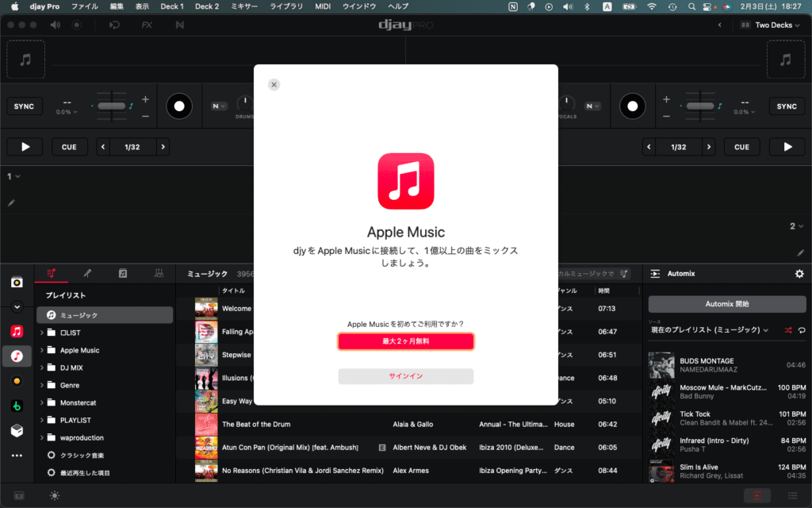
Task: Toggle the master volume speaker icon
Action: (x=55, y=25)
